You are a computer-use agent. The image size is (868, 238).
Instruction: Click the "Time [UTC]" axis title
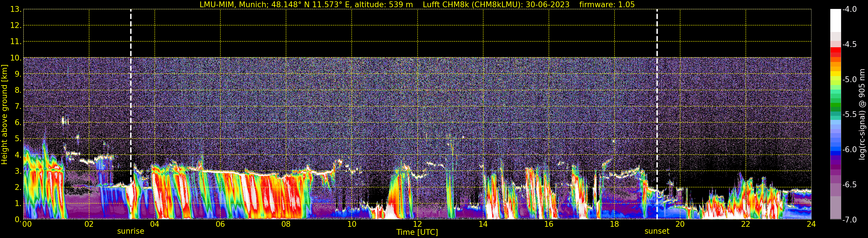[x=417, y=232]
